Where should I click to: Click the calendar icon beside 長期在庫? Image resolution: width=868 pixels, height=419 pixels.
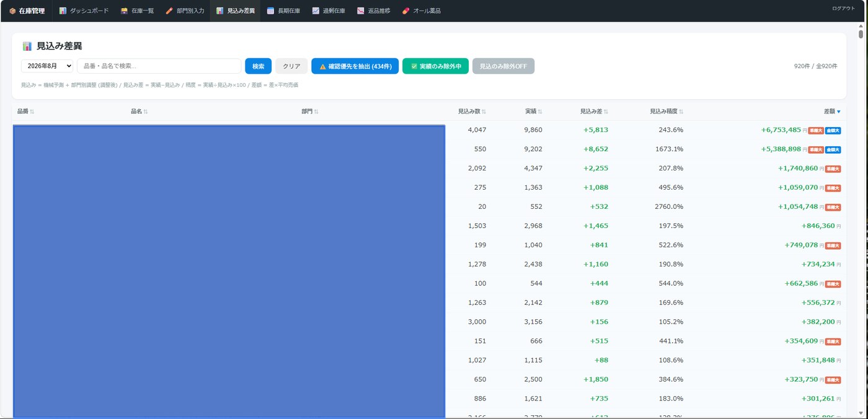pos(270,11)
